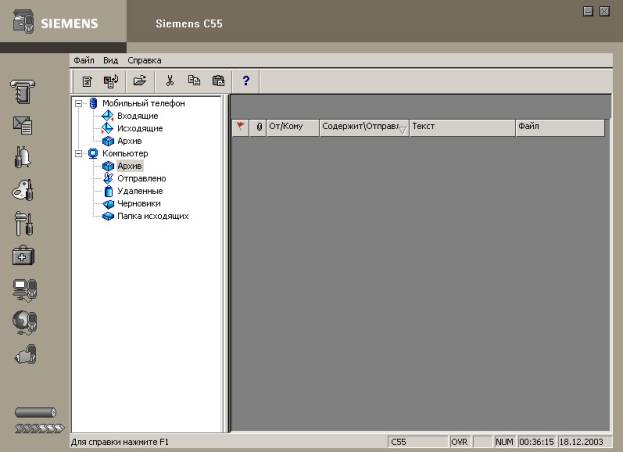Click the attachment paperclip column header
The image size is (623, 452).
258,127
